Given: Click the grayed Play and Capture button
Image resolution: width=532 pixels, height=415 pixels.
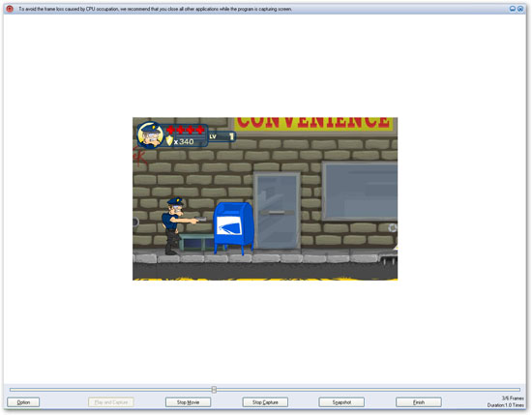Looking at the screenshot, I should click(x=111, y=402).
